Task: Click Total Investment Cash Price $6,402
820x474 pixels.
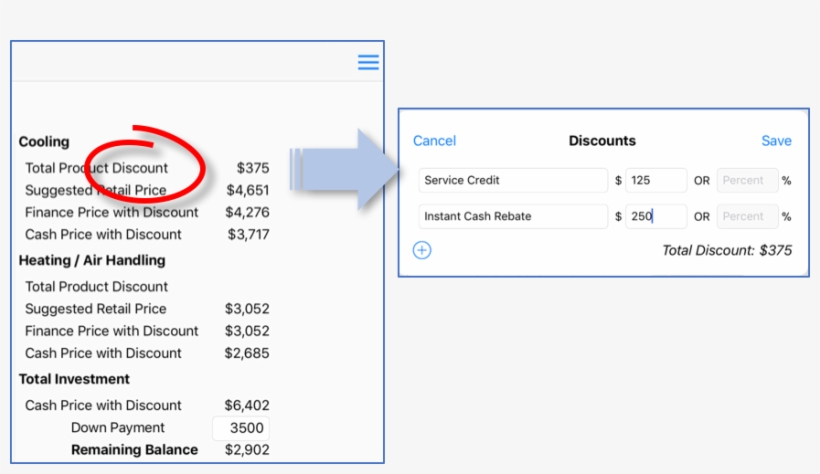Action: pos(246,405)
